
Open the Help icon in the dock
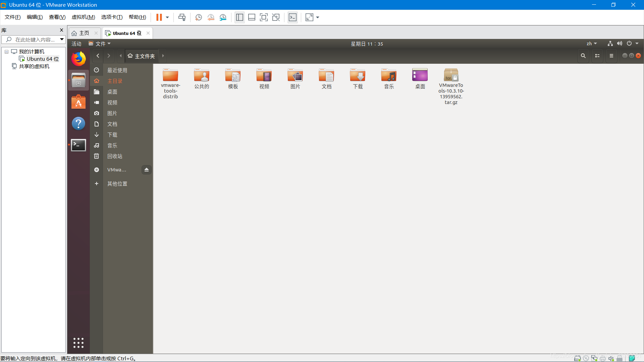pyautogui.click(x=78, y=123)
